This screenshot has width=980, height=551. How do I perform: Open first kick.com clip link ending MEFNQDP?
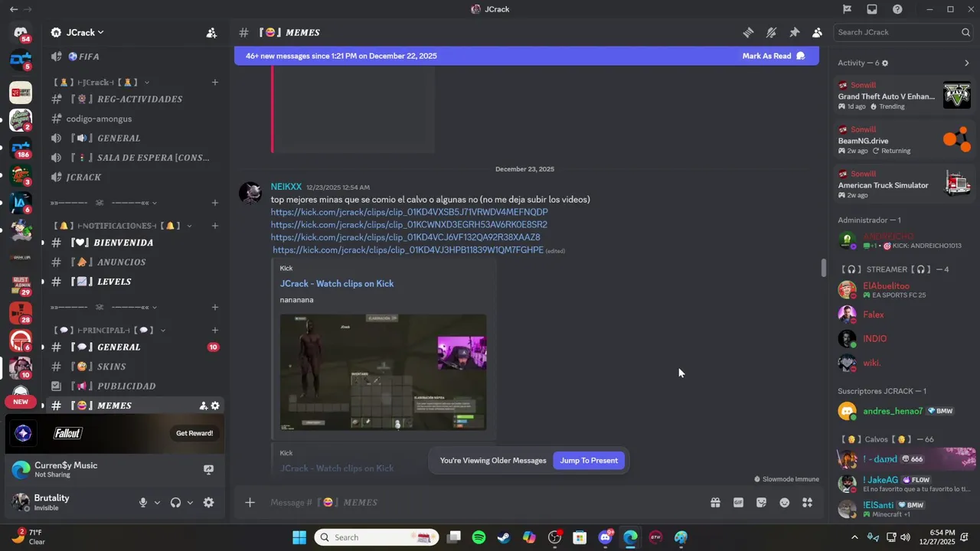click(x=409, y=212)
